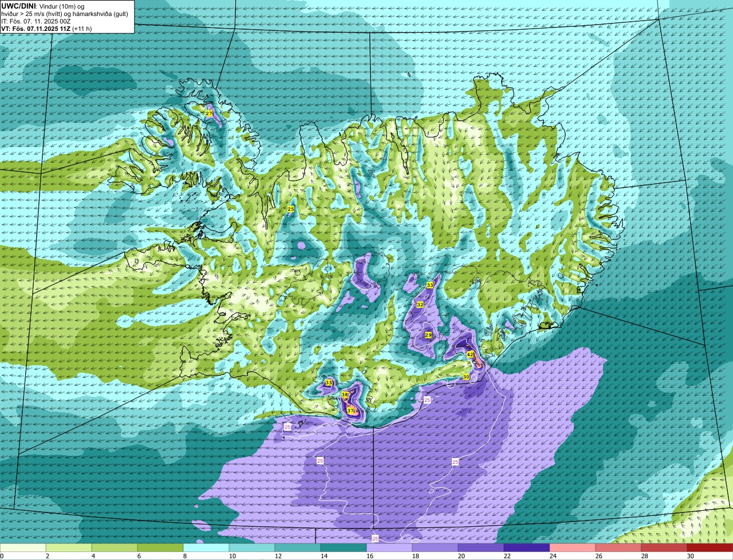Screen dimensions: 733x560
Task: Select the yellow gust label 38
Action: tap(345, 395)
